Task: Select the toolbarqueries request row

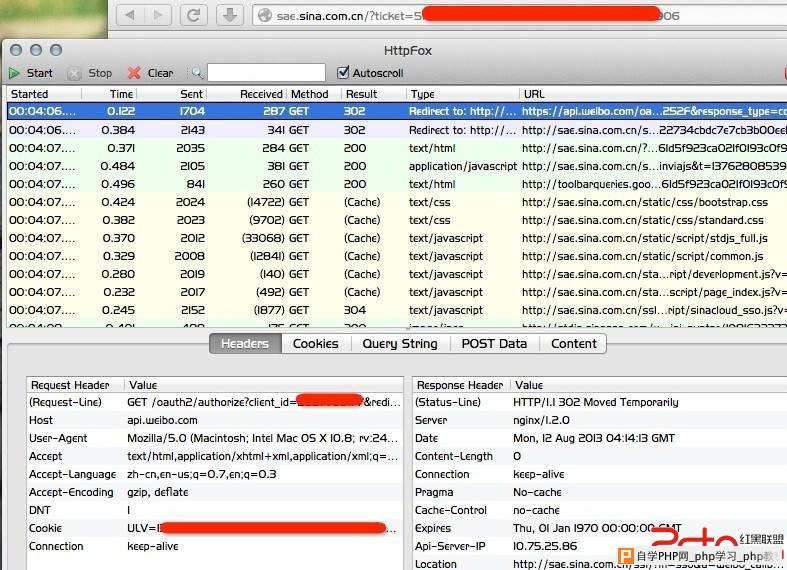Action: 397,184
